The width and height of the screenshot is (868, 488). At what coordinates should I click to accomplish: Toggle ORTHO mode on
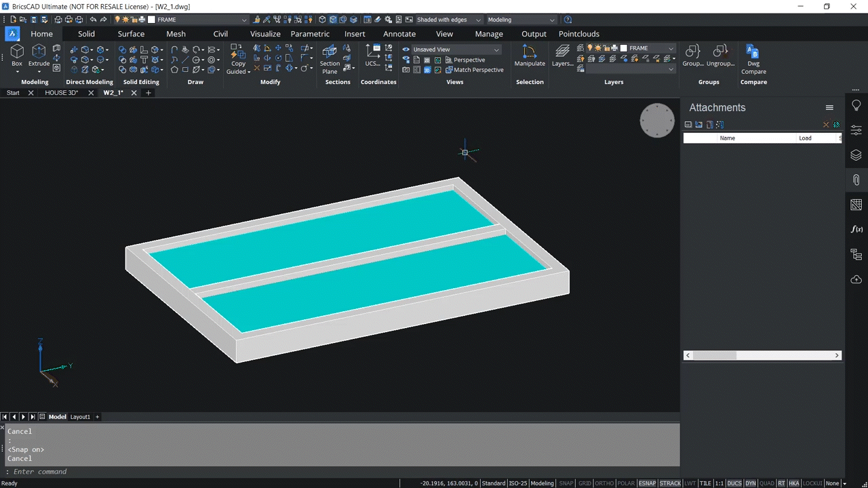click(603, 483)
